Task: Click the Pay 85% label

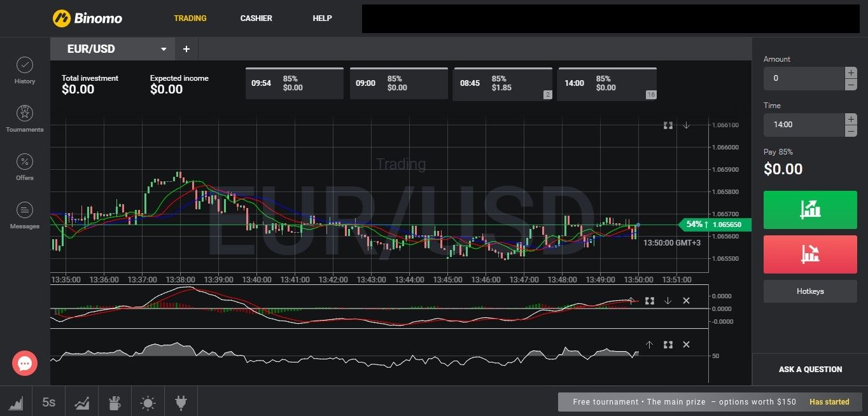Action: point(778,152)
